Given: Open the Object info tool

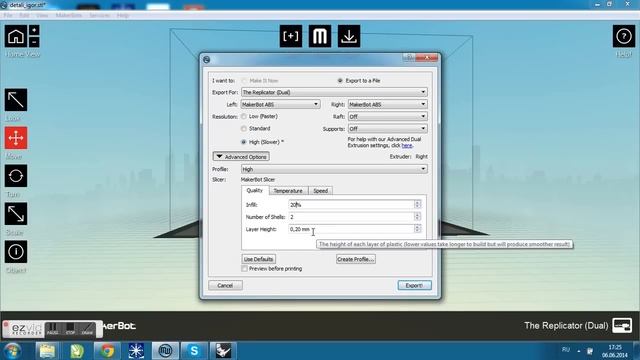Looking at the screenshot, I should coord(16,252).
